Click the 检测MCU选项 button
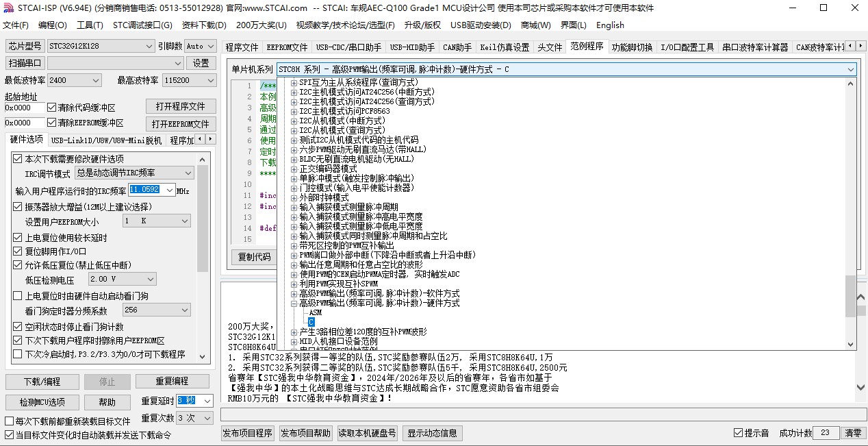 click(42, 402)
